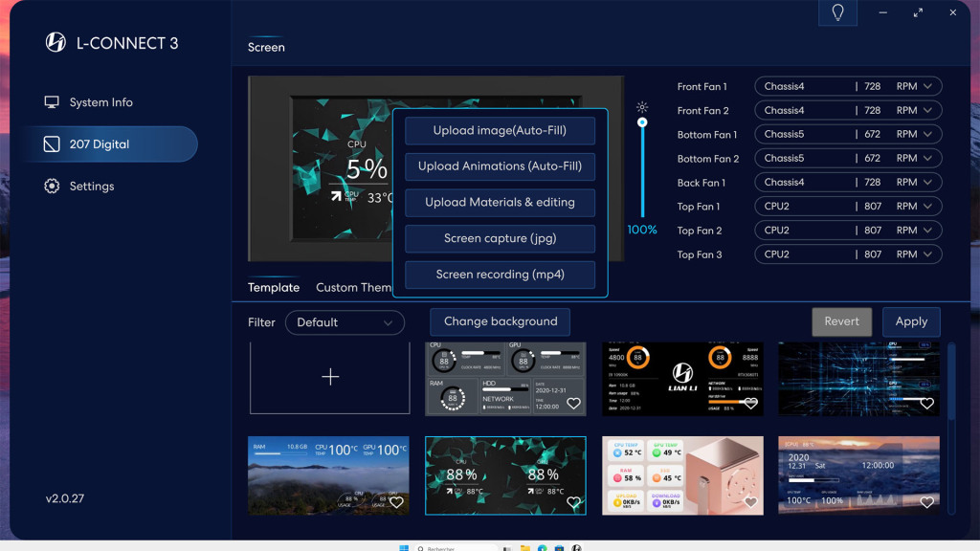Favorite the Lian Li logo template via heart
Viewport: 980px width, 551px height.
(x=750, y=404)
